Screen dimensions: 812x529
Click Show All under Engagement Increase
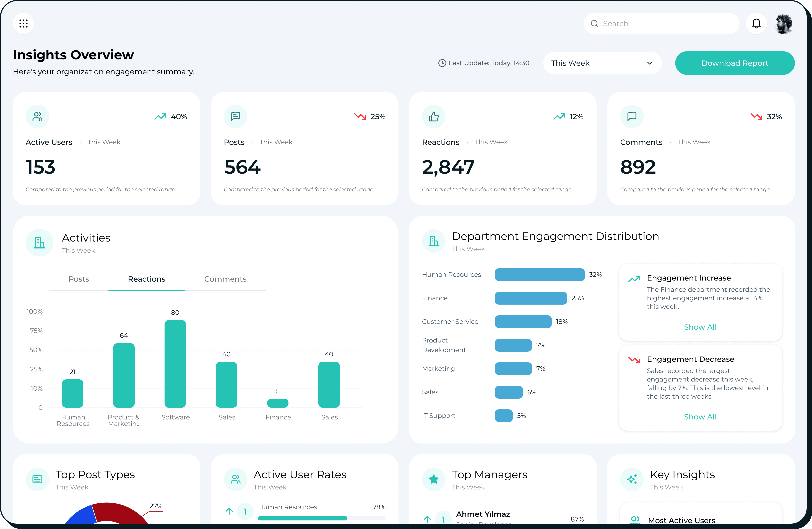click(x=700, y=327)
